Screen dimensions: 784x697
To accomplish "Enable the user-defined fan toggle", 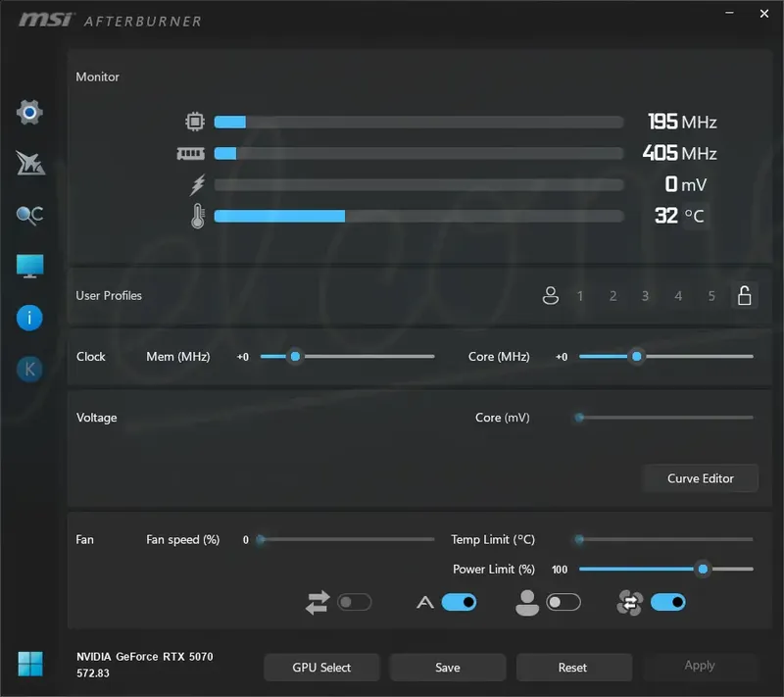I will click(x=563, y=602).
